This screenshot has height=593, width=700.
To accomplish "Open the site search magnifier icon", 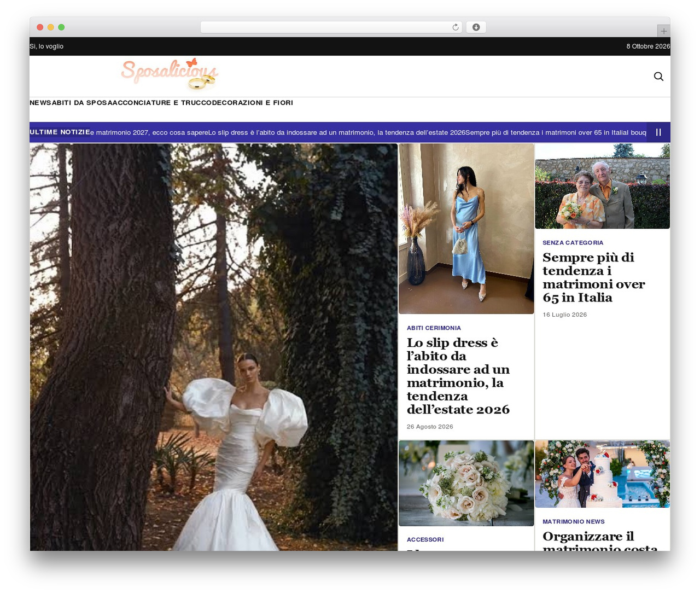I will pos(658,77).
